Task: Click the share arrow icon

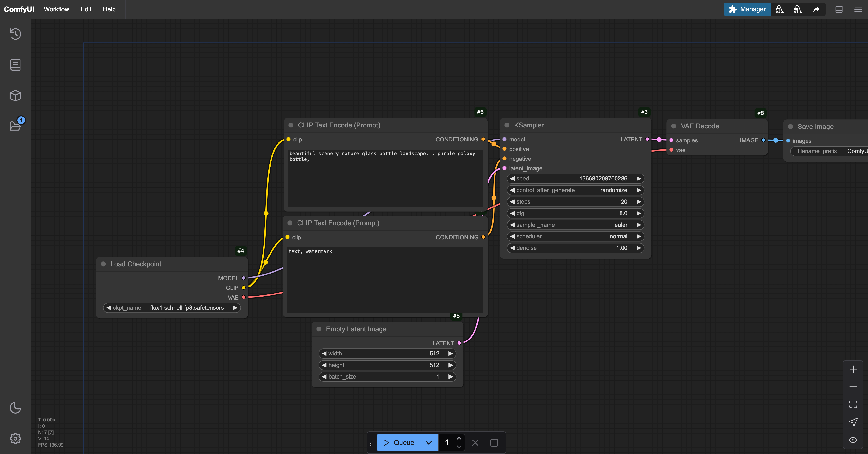Action: [816, 9]
